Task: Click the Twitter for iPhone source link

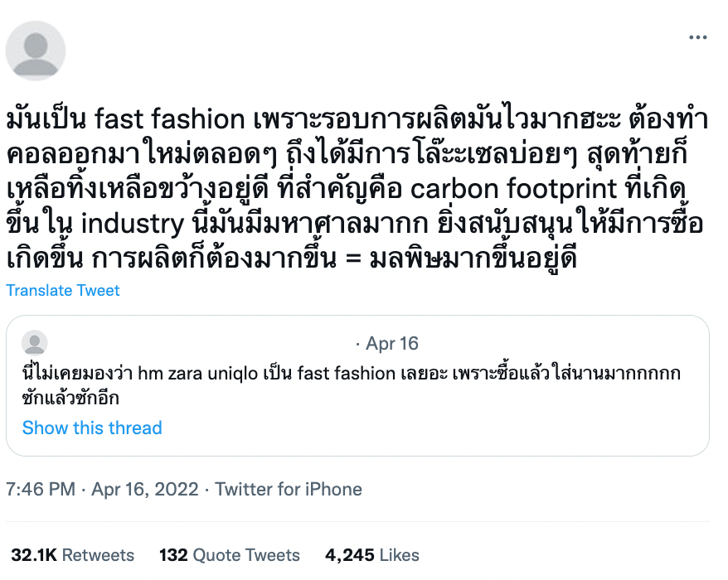Action: pyautogui.click(x=289, y=489)
